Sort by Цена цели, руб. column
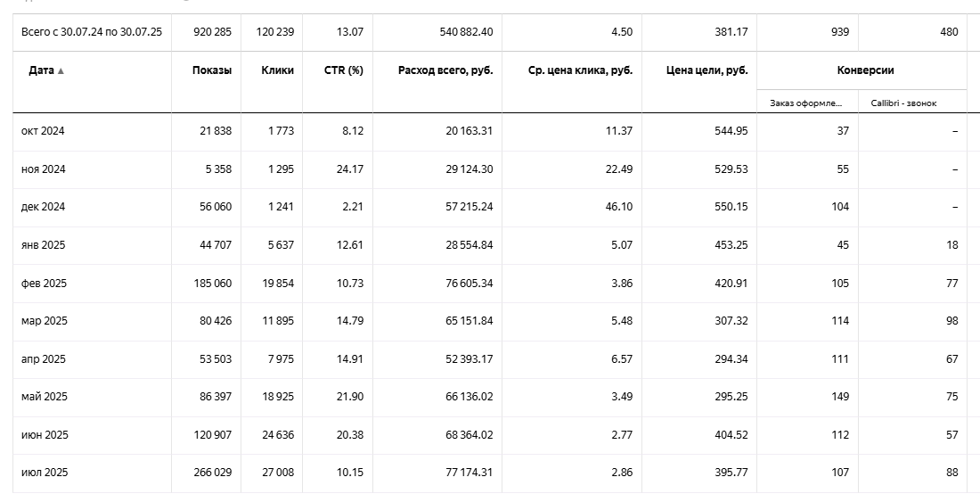 click(x=706, y=70)
